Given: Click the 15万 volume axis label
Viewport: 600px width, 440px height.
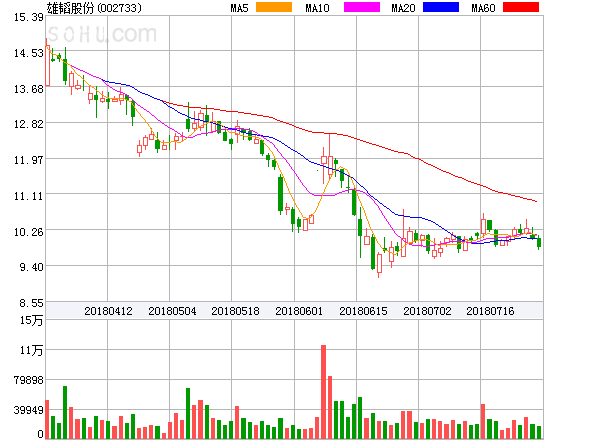Looking at the screenshot, I should pyautogui.click(x=31, y=320).
